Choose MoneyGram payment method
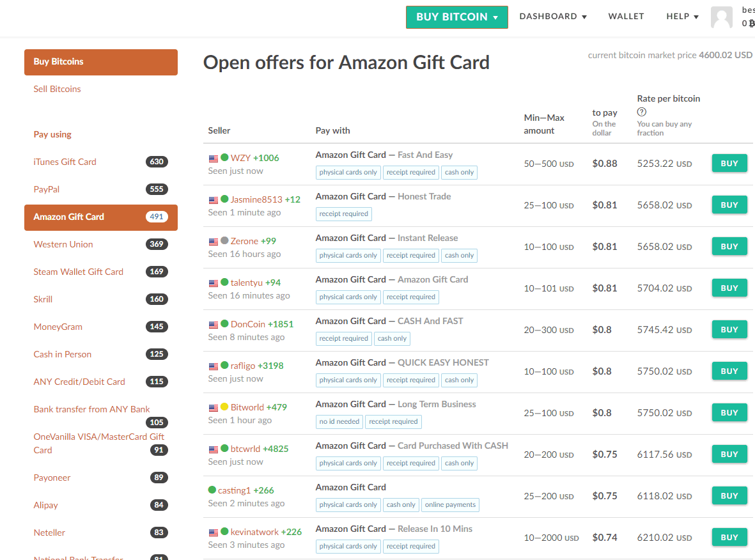Viewport: 755px width, 560px height. [x=58, y=327]
